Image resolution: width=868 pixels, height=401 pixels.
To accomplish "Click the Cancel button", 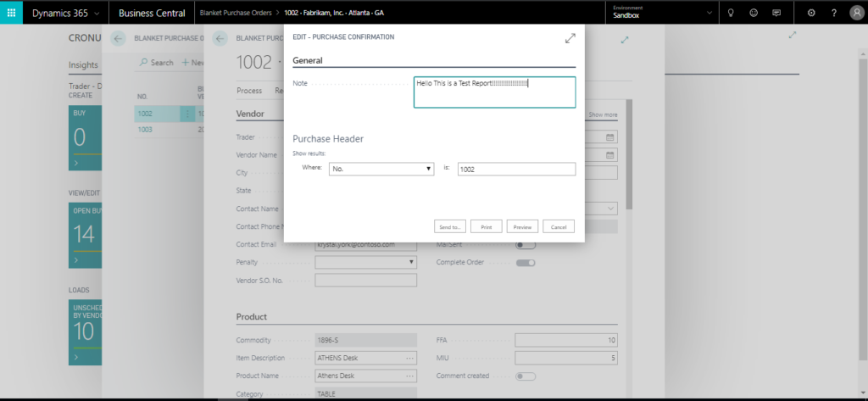I will point(559,226).
